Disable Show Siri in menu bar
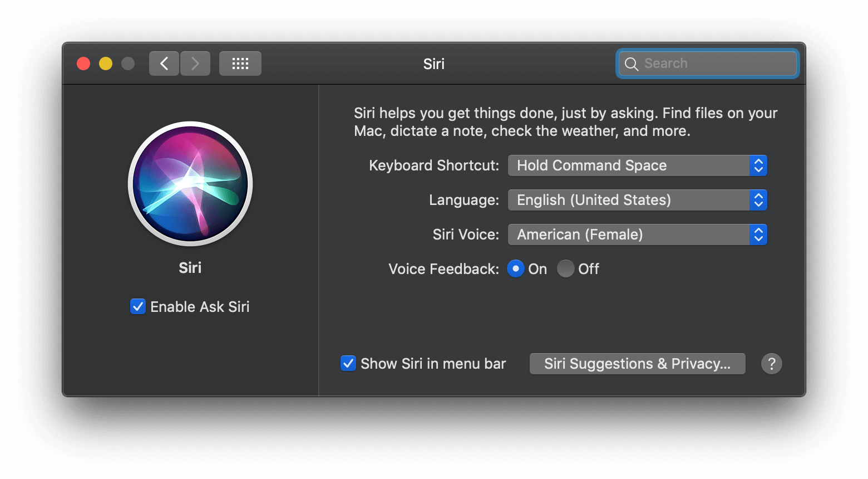This screenshot has width=868, height=479. coord(348,363)
